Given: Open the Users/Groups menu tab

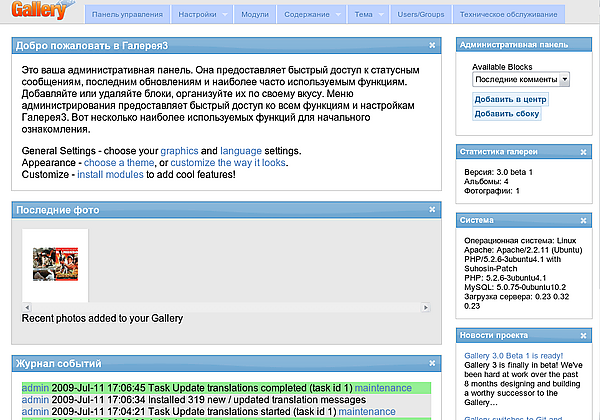Looking at the screenshot, I should [x=421, y=15].
